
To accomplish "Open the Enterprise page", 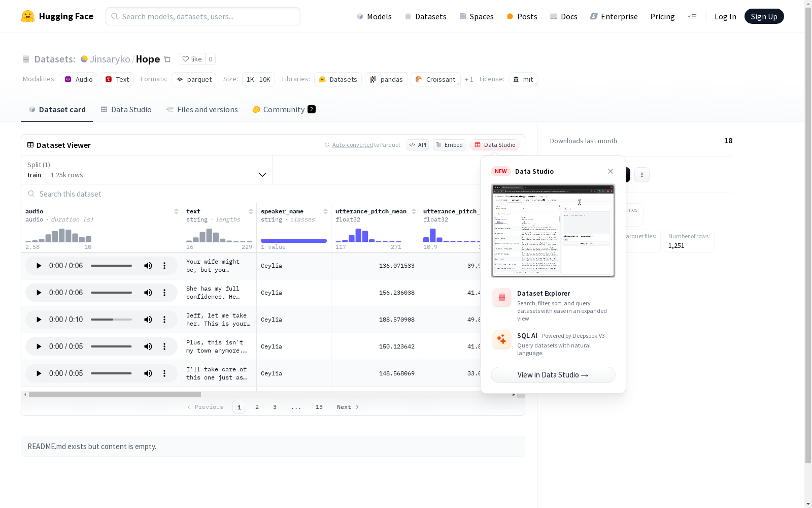I will [x=614, y=16].
